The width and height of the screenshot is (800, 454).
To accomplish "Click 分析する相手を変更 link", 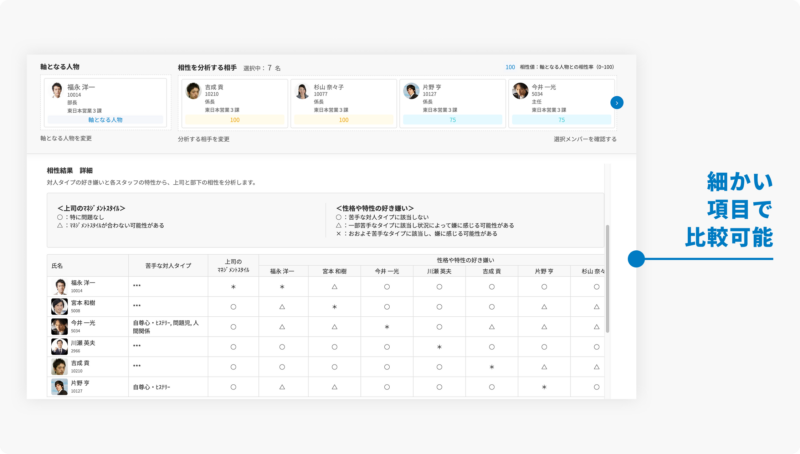I will coord(204,139).
